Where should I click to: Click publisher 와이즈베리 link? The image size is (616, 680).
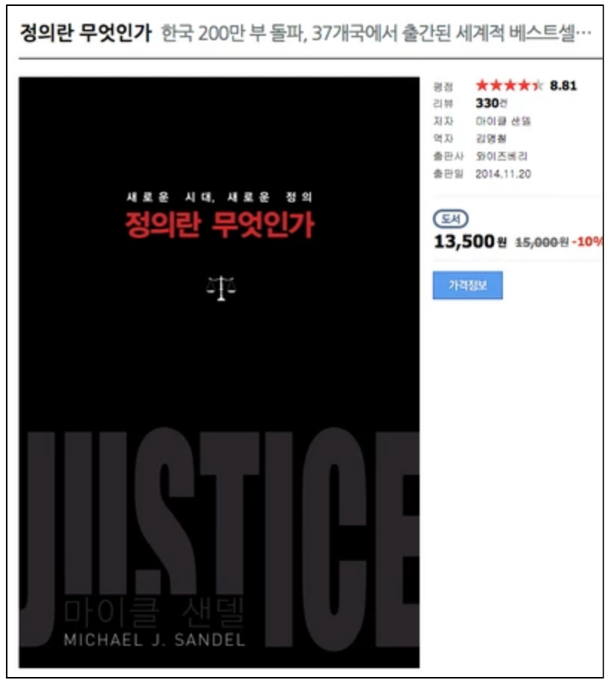[501, 156]
